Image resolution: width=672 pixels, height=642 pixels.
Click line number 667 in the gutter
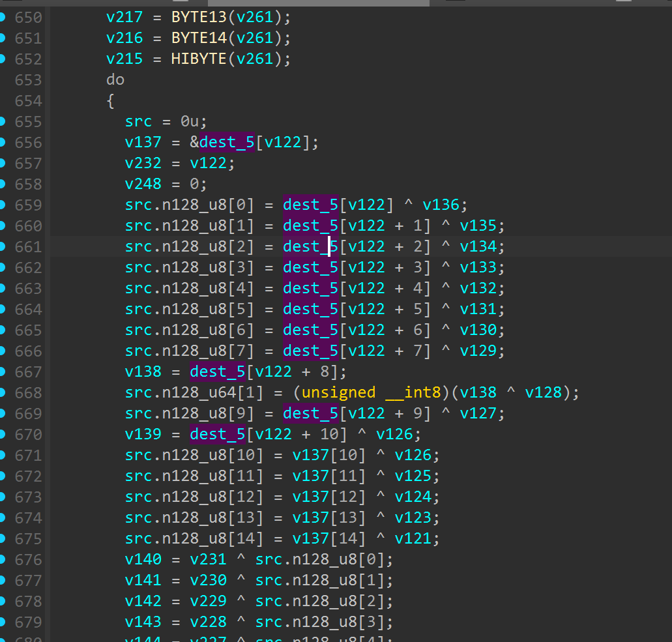click(x=28, y=372)
